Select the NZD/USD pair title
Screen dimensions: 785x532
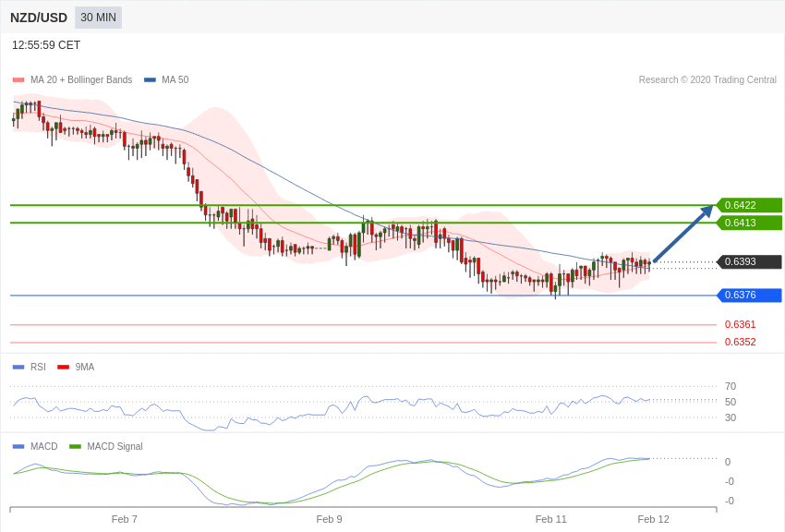pos(39,18)
